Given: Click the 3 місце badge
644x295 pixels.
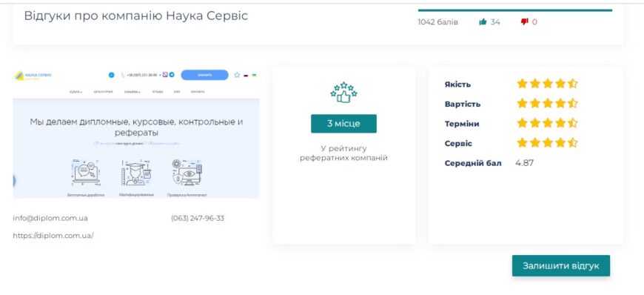Looking at the screenshot, I should (x=343, y=124).
